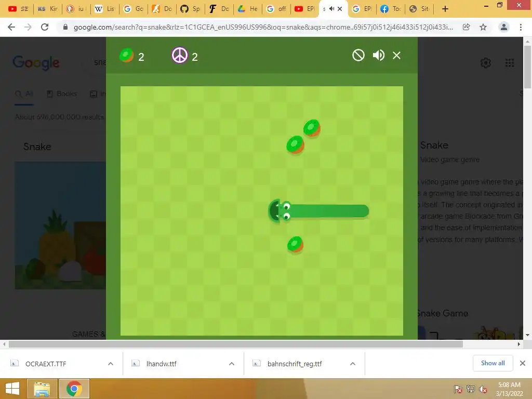Viewport: 532px width, 399px height.
Task: Switch to the DuckDuckGo 'iu' tab
Action: [76, 9]
